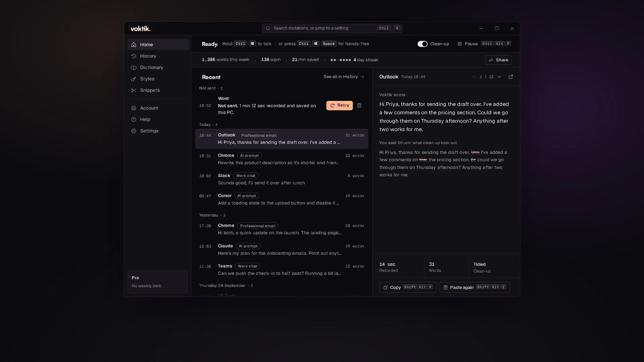Toggle the Clean-up switch off
Viewport: 644px width, 362px height.
tap(422, 44)
